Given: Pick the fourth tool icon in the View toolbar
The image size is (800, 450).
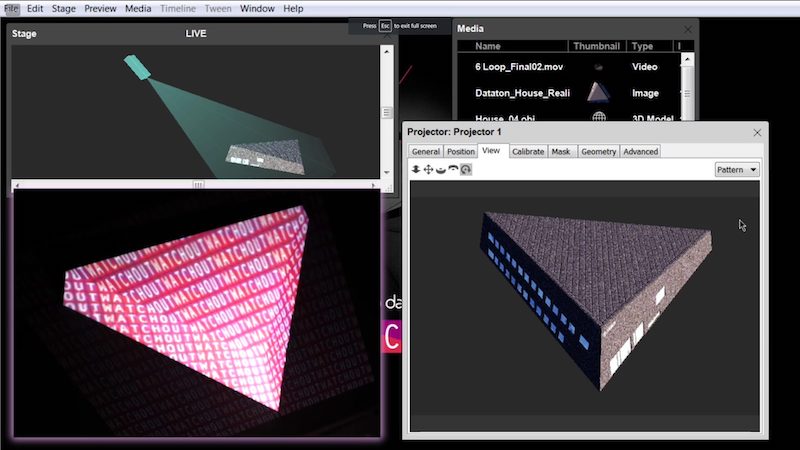Looking at the screenshot, I should point(453,170).
